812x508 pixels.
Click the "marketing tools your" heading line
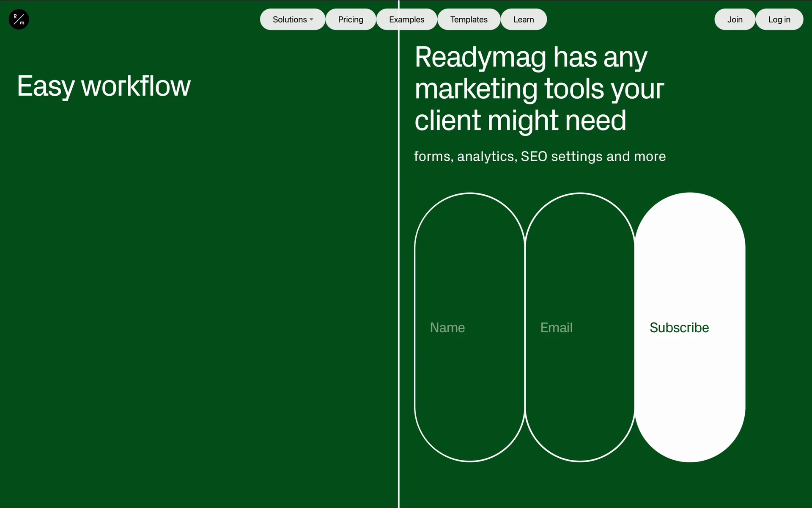tap(539, 89)
